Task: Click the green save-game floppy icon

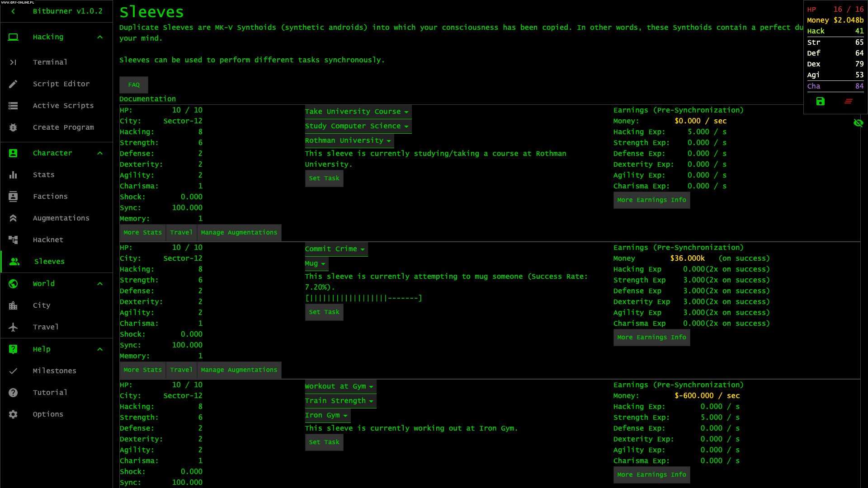Action: [x=820, y=101]
